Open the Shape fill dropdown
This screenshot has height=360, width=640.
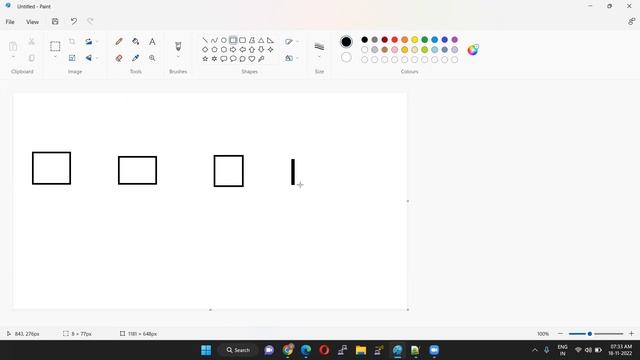pyautogui.click(x=291, y=58)
